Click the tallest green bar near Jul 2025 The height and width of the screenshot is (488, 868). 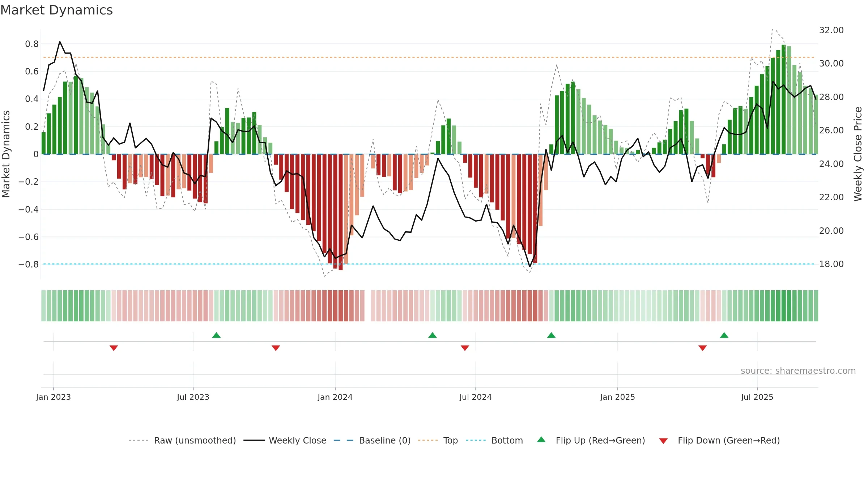[783, 99]
